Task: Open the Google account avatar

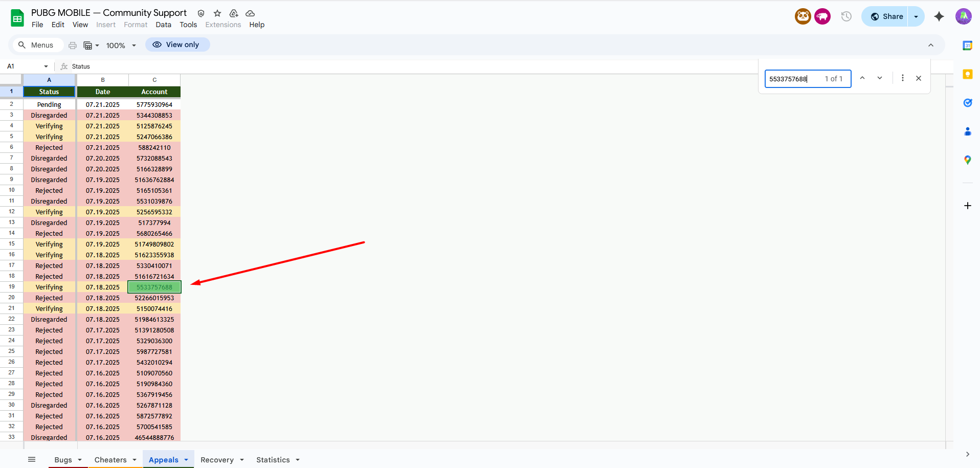Action: point(964,16)
